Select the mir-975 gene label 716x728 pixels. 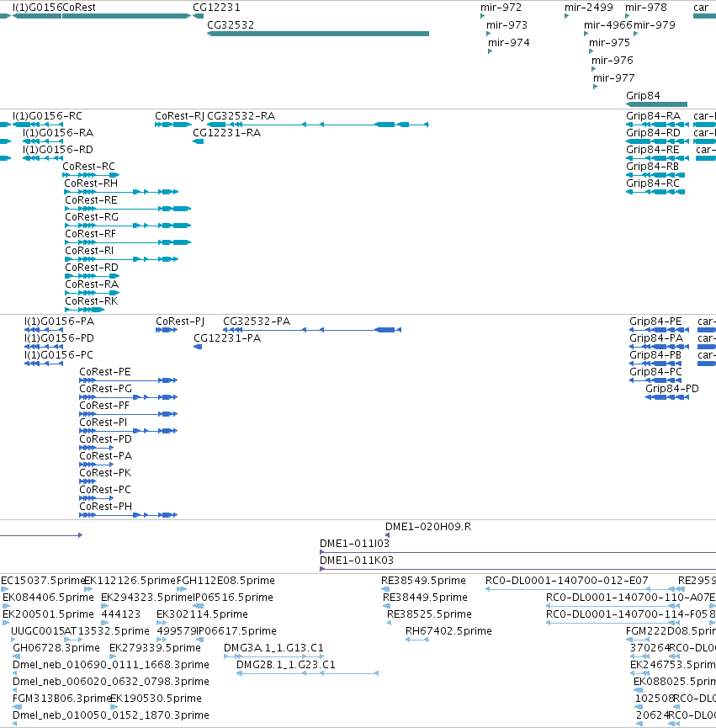(609, 43)
